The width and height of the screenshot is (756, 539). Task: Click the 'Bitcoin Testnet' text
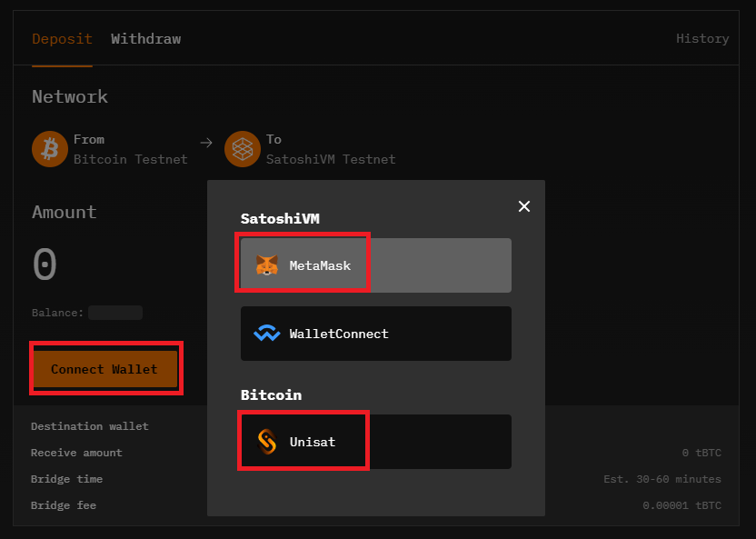[x=131, y=159]
